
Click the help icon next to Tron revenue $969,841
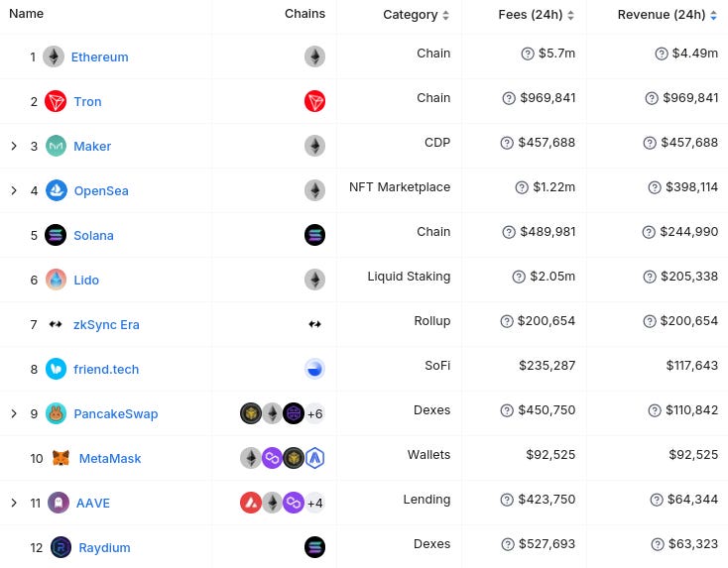652,98
